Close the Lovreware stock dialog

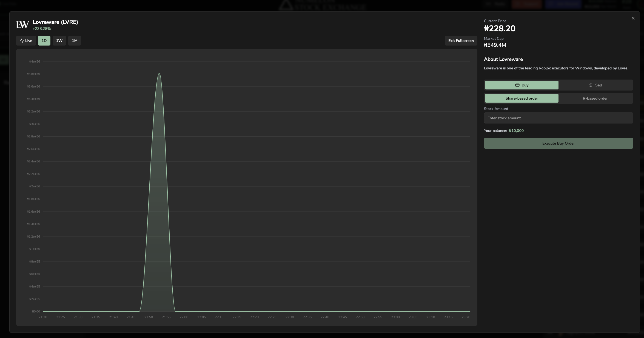(633, 18)
